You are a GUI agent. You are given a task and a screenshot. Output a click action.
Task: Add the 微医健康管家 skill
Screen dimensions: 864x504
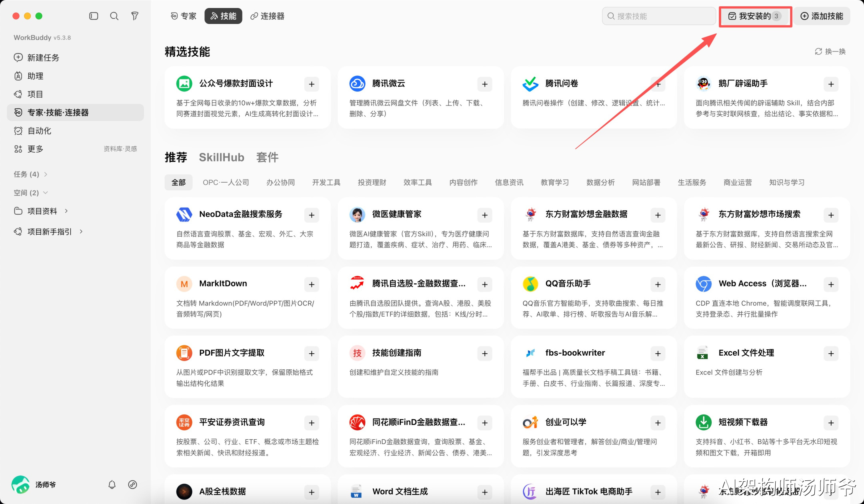tap(485, 215)
